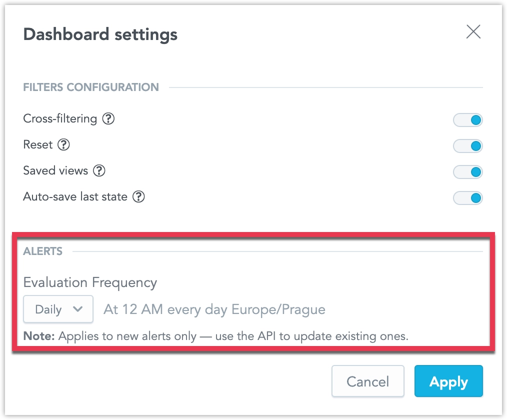
Task: Open help for Saved views setting
Action: [99, 171]
